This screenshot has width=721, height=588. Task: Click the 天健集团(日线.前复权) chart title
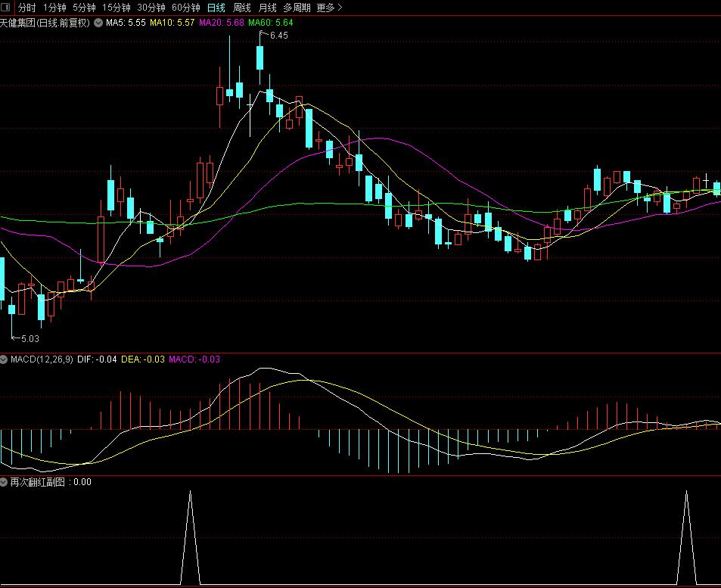(45, 23)
